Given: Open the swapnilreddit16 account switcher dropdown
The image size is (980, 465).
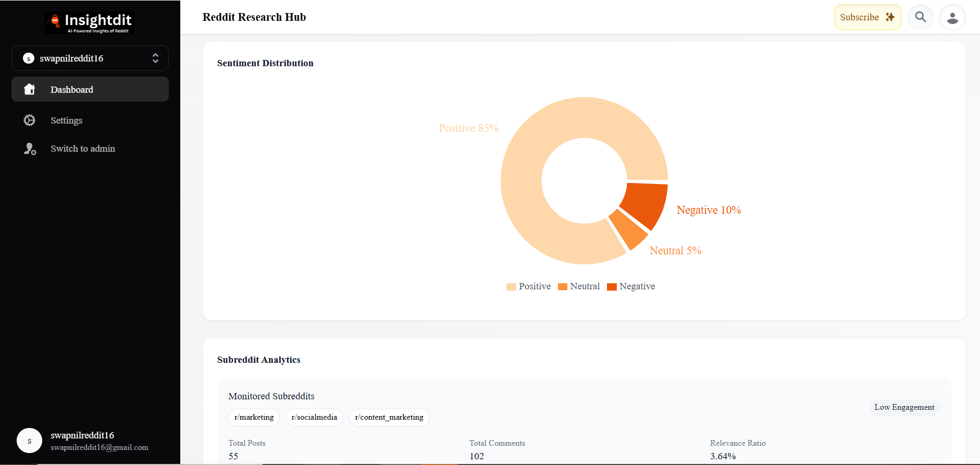Looking at the screenshot, I should (90, 58).
